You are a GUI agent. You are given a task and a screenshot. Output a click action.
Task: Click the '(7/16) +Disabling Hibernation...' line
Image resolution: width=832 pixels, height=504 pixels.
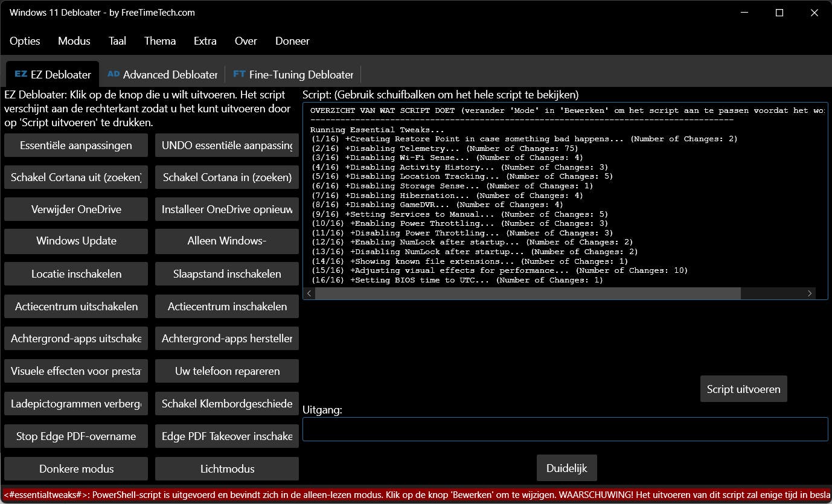(447, 196)
